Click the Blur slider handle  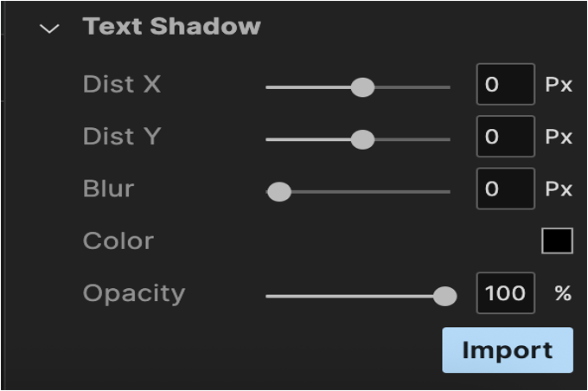point(279,192)
